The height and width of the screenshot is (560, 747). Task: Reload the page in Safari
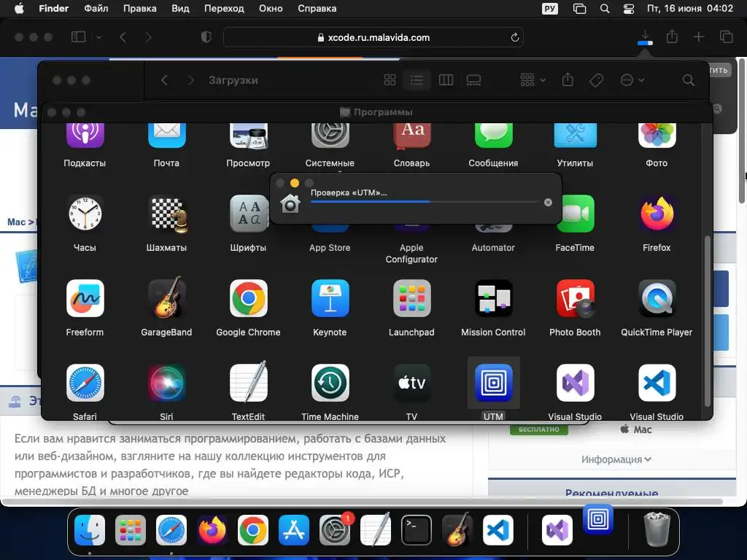coord(514,37)
